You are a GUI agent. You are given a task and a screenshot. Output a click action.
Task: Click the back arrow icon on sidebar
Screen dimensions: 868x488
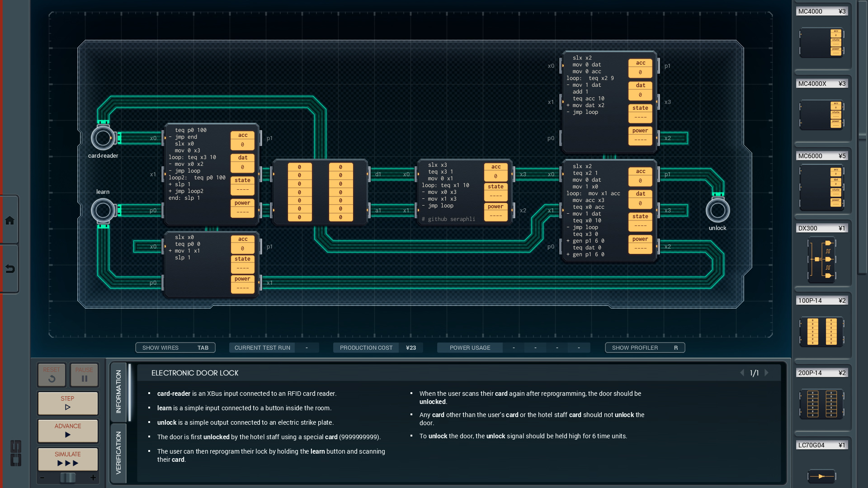click(9, 269)
